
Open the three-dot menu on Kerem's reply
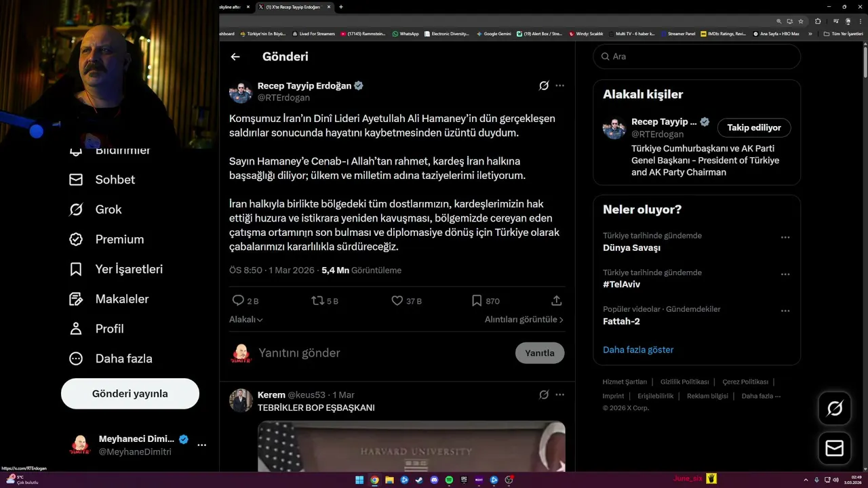559,394
